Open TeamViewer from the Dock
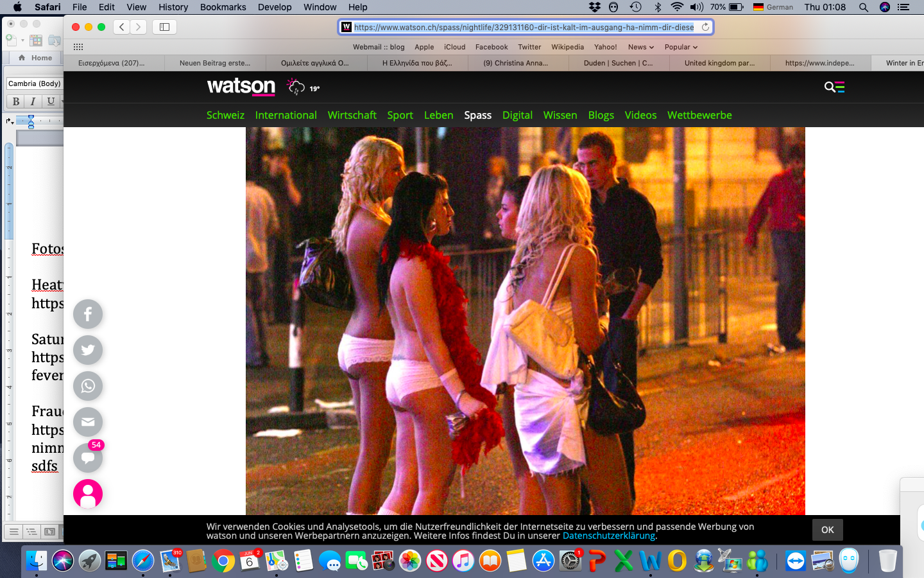Image resolution: width=924 pixels, height=578 pixels. 796,561
